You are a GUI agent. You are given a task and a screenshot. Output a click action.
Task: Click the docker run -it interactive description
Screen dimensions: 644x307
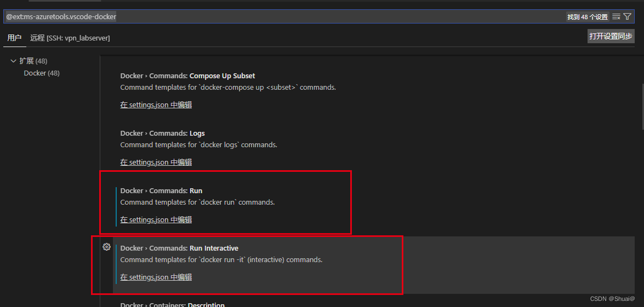[x=221, y=260]
